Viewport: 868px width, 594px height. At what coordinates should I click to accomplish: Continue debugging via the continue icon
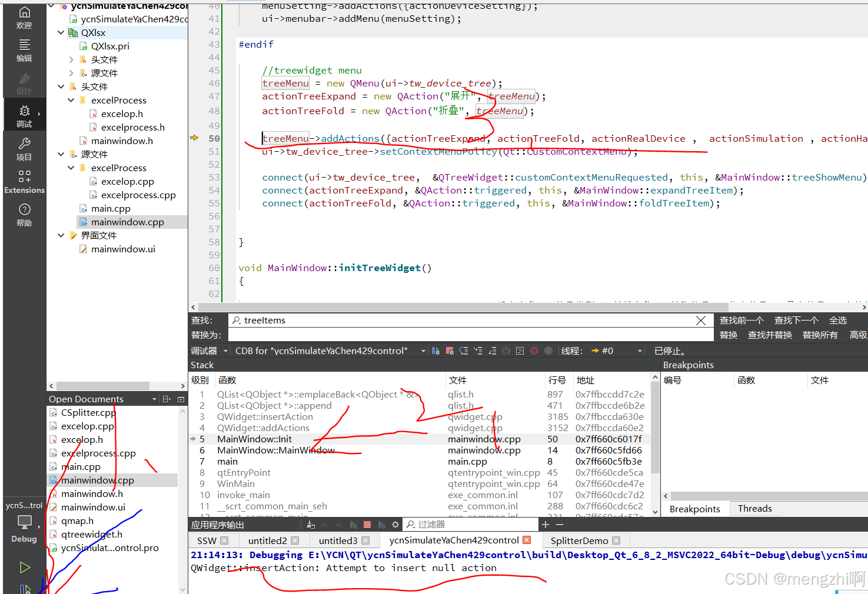(x=435, y=351)
